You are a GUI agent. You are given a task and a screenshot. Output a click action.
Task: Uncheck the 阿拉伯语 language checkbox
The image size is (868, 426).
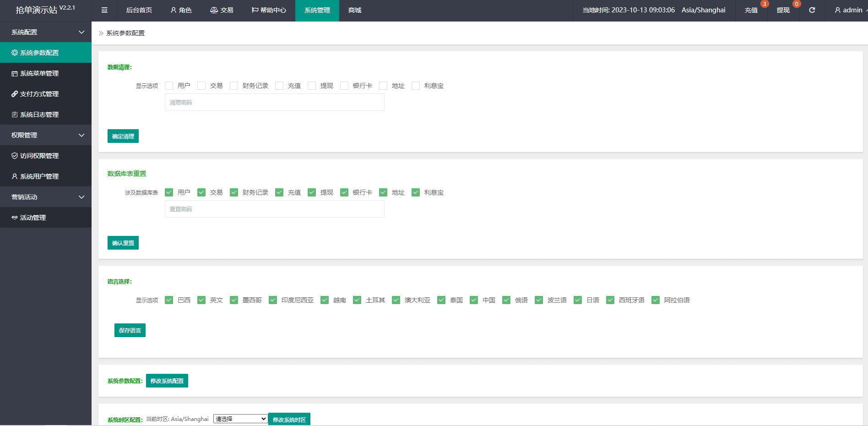656,300
